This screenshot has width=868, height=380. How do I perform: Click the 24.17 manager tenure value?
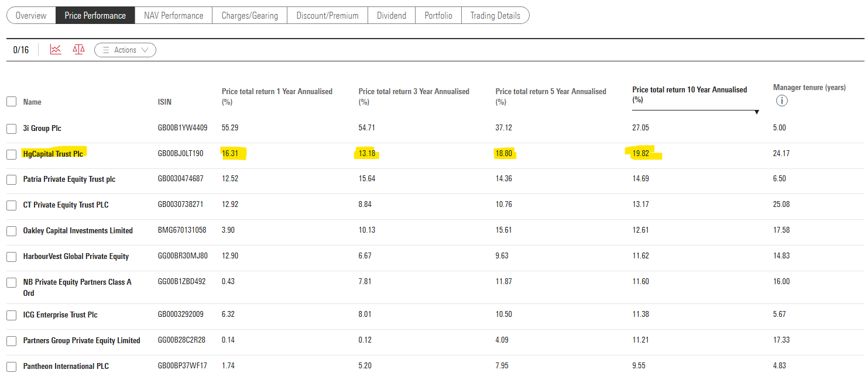tap(781, 154)
